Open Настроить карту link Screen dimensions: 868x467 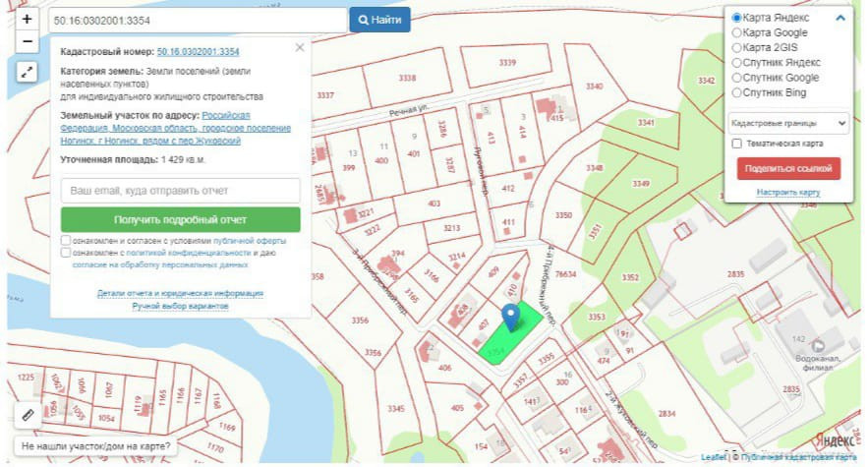(788, 193)
